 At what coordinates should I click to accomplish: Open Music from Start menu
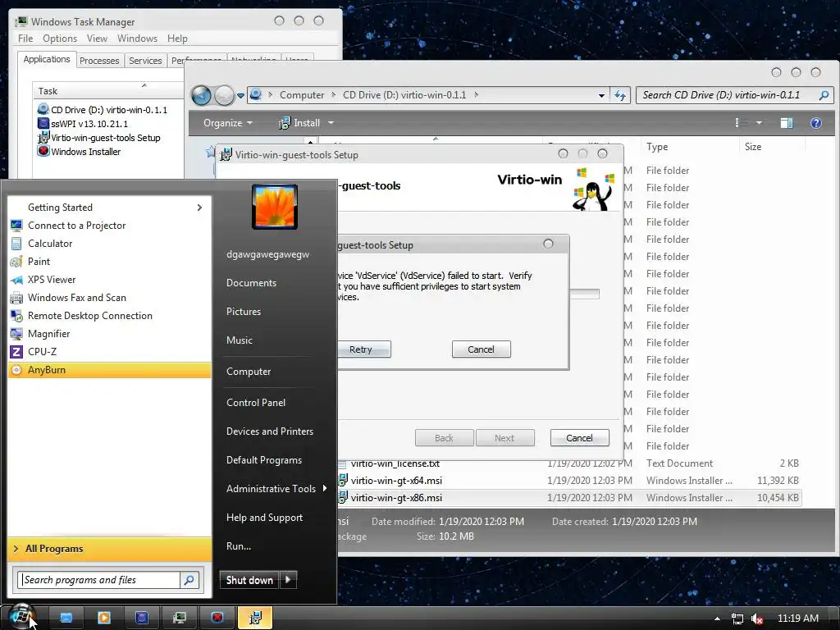(239, 340)
